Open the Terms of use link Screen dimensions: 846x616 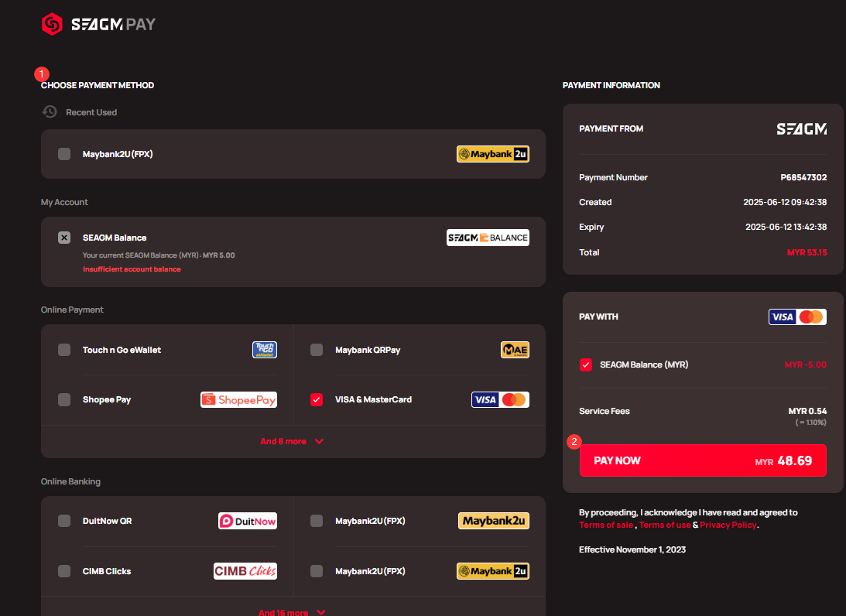(665, 525)
